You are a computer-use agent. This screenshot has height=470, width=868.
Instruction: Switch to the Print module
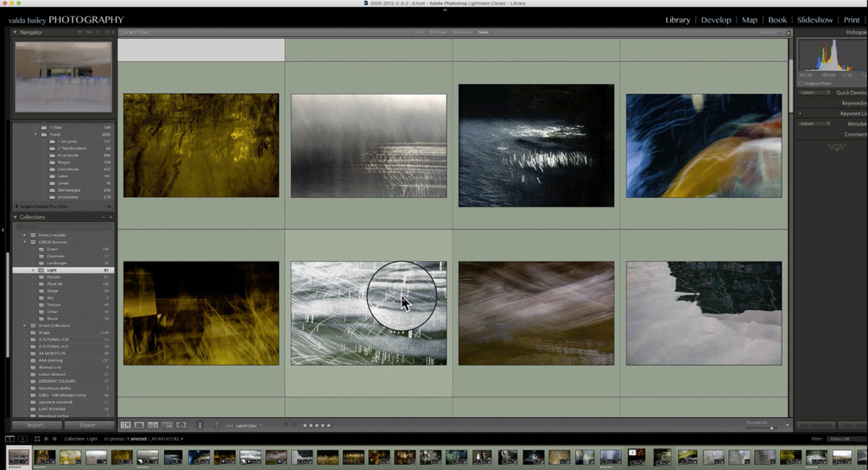click(x=852, y=20)
